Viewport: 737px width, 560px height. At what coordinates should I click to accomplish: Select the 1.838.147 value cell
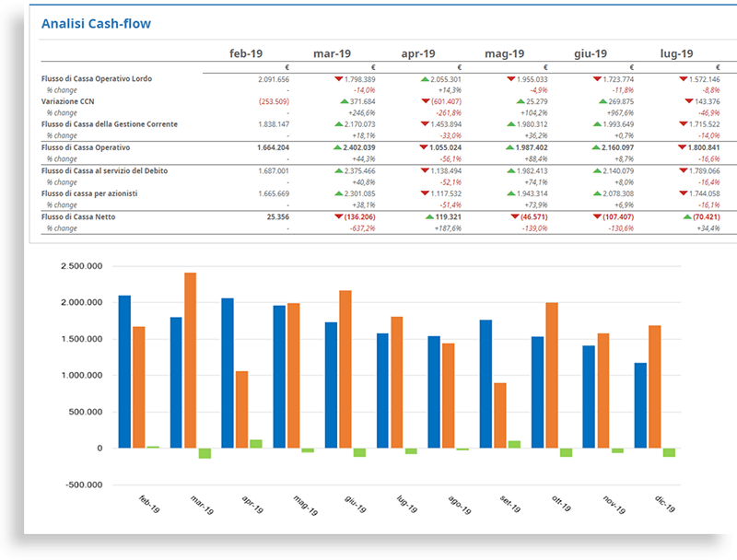274,124
